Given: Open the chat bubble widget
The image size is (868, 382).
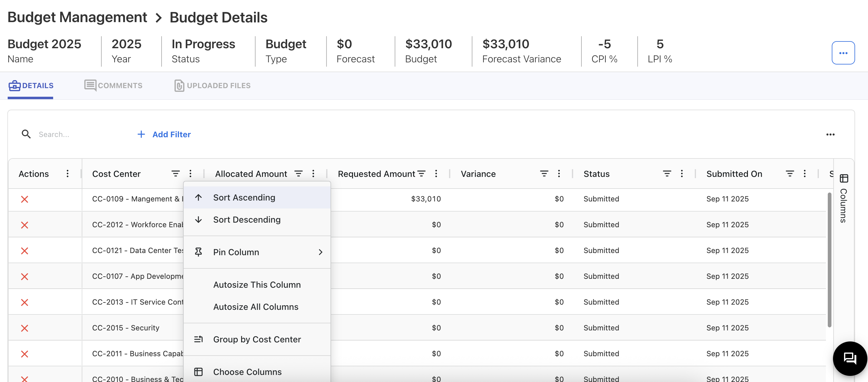Looking at the screenshot, I should coord(850,358).
